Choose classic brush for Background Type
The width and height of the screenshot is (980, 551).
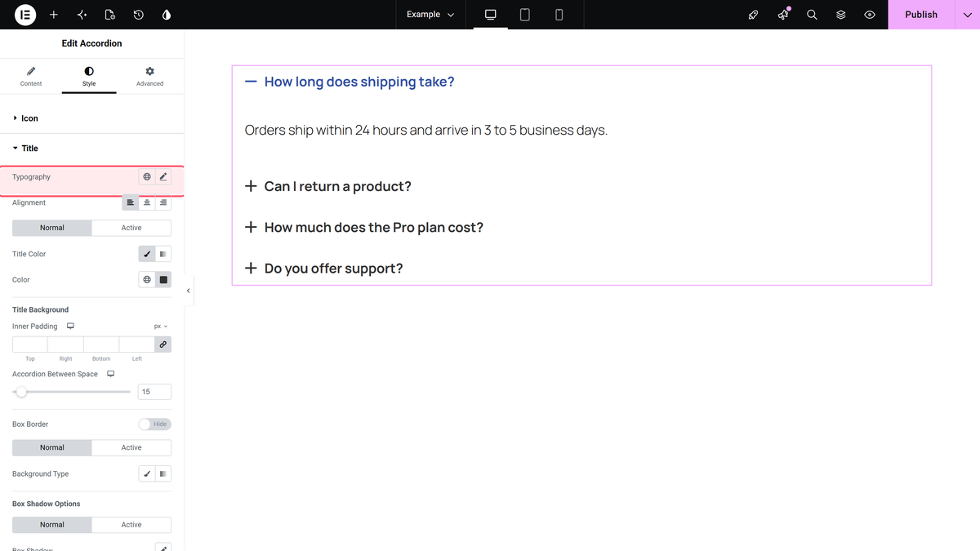point(147,473)
